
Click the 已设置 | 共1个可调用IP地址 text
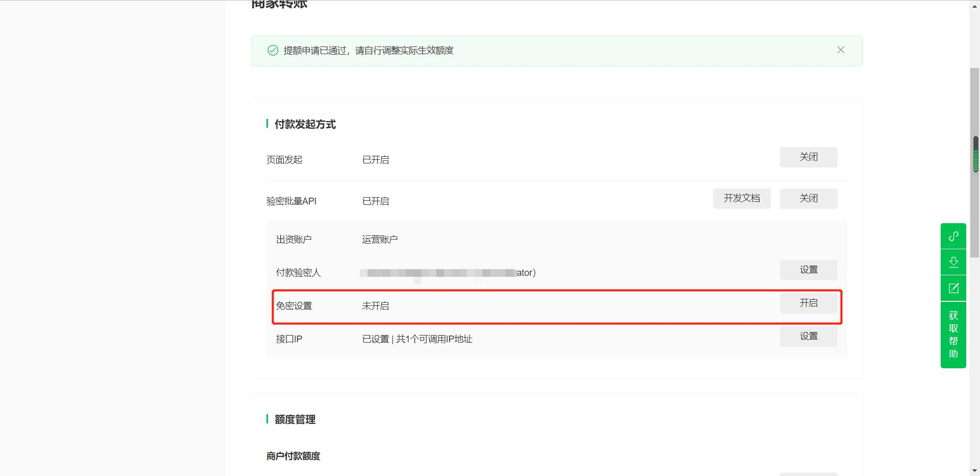[x=417, y=339]
